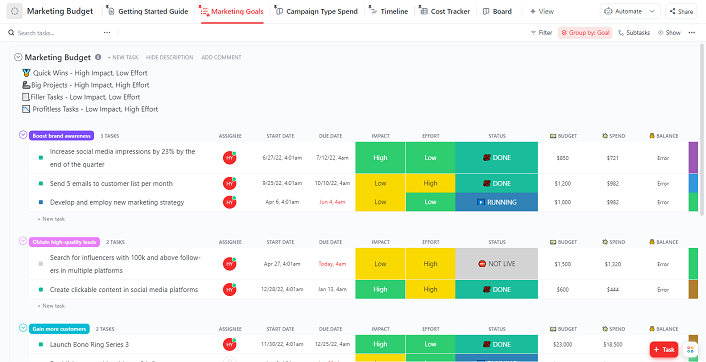The height and width of the screenshot is (362, 706).
Task: Expand the Automate dropdown arrow
Action: 652,11
